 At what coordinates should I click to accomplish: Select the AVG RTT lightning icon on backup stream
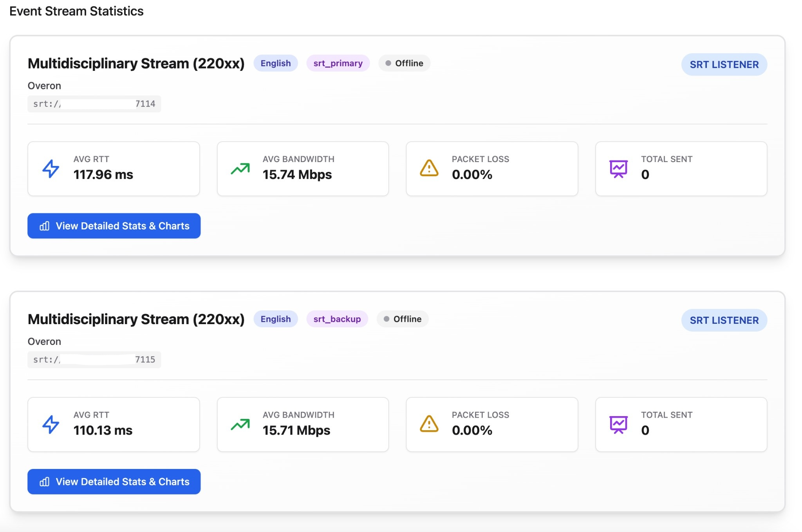coord(50,424)
